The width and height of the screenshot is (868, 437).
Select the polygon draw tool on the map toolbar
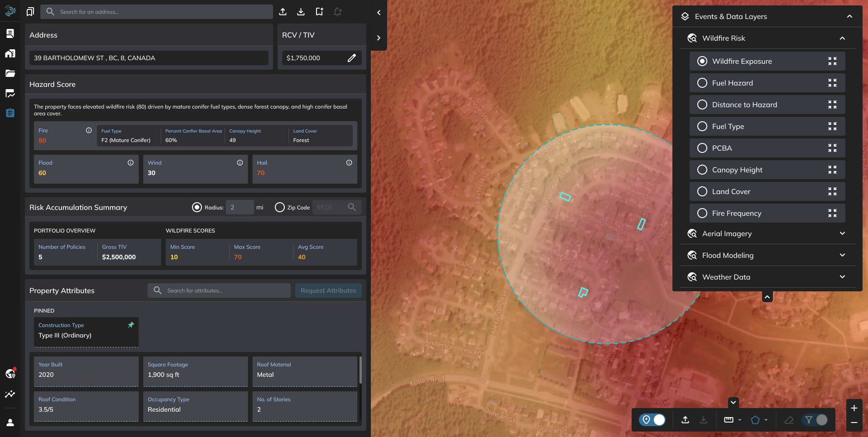[755, 420]
